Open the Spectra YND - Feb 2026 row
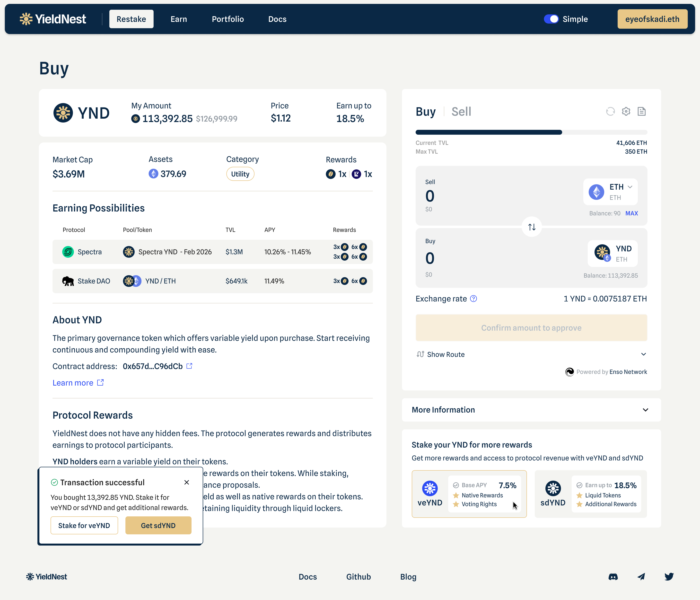The image size is (700, 600). click(x=212, y=252)
